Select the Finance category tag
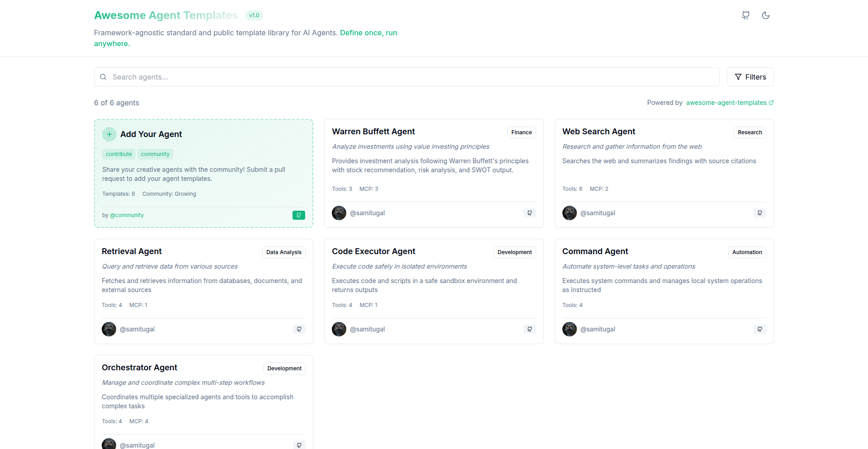The height and width of the screenshot is (449, 868). (x=521, y=132)
